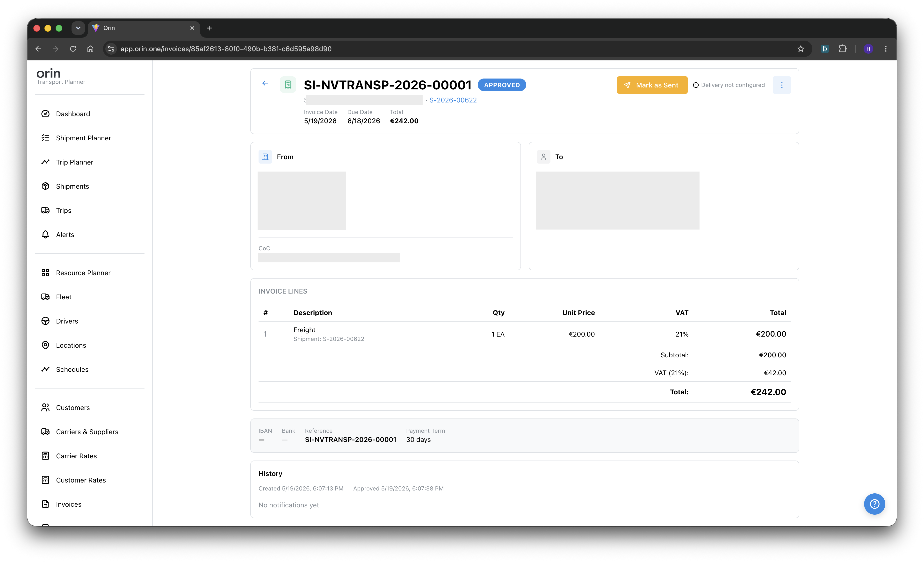Close the Orin browser tab
This screenshot has width=924, height=562.
192,28
